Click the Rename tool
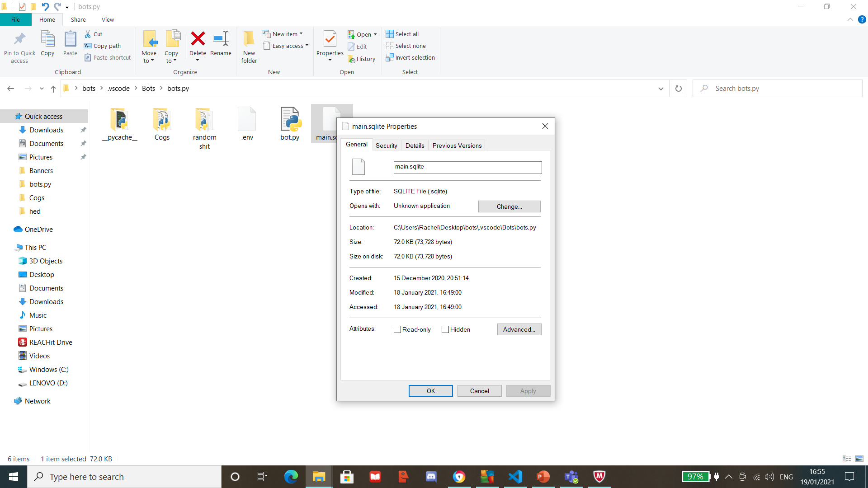Viewport: 868px width, 488px height. 221,43
